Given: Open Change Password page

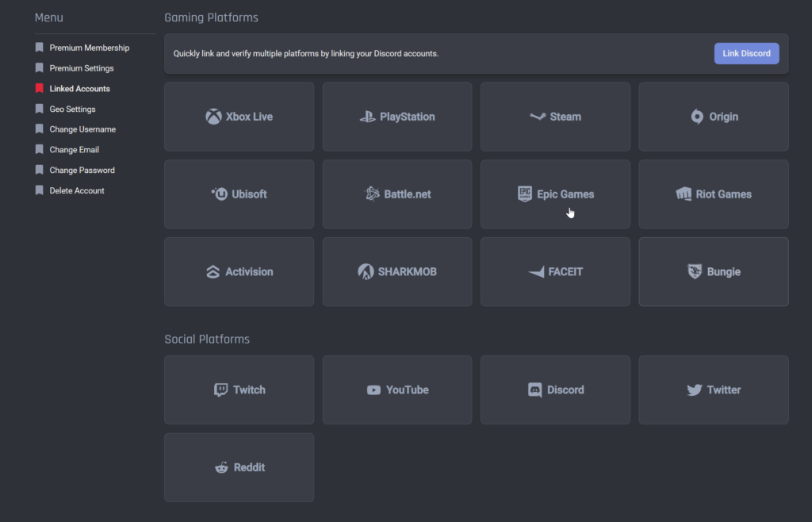Looking at the screenshot, I should coord(82,171).
